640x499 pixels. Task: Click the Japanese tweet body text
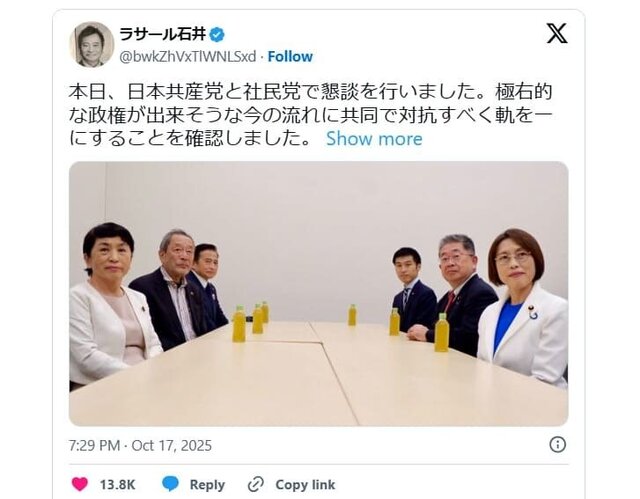point(310,115)
